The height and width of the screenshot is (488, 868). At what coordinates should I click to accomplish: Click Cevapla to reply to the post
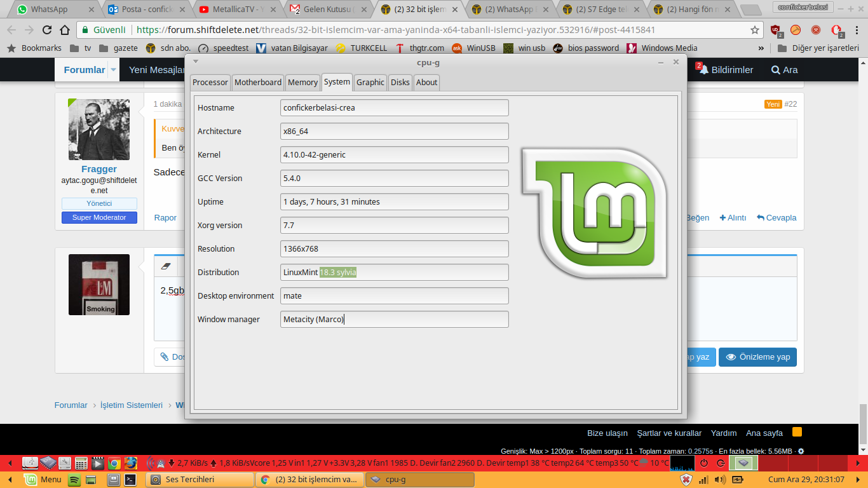pos(776,217)
